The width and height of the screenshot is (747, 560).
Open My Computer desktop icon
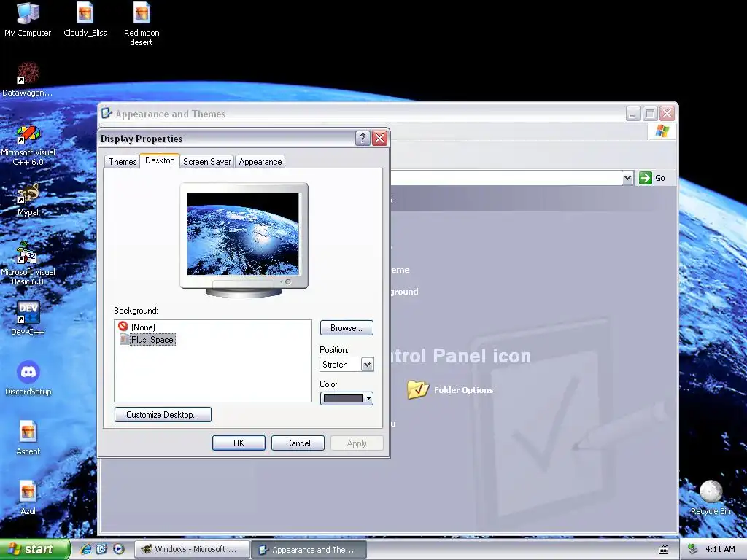tap(28, 19)
